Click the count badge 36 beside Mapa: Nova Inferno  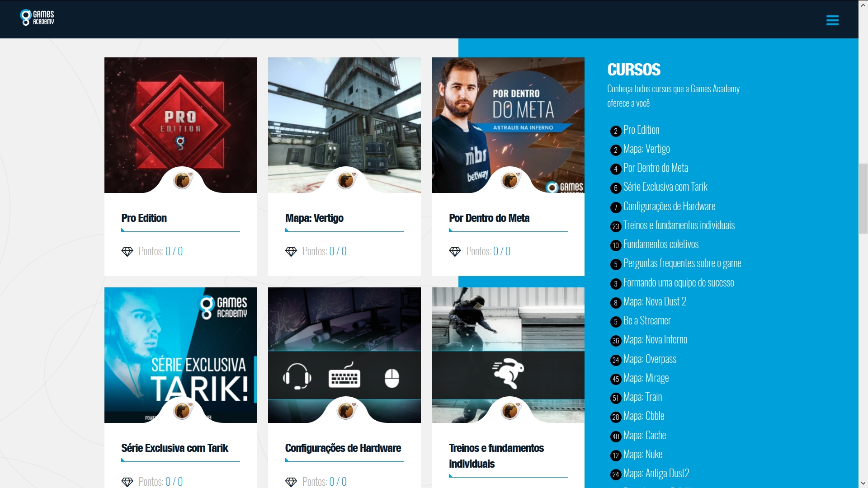615,341
